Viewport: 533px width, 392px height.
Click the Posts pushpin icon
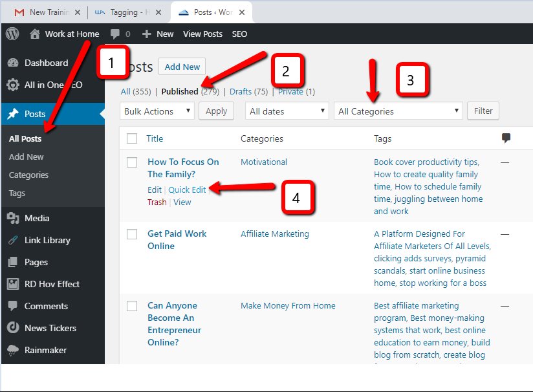(x=13, y=114)
